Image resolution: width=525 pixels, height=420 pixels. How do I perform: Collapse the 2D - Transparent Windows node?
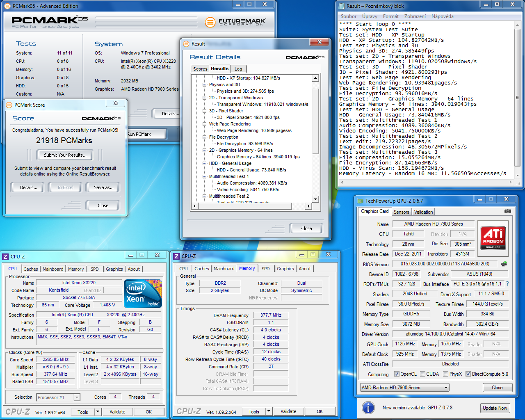pyautogui.click(x=204, y=98)
